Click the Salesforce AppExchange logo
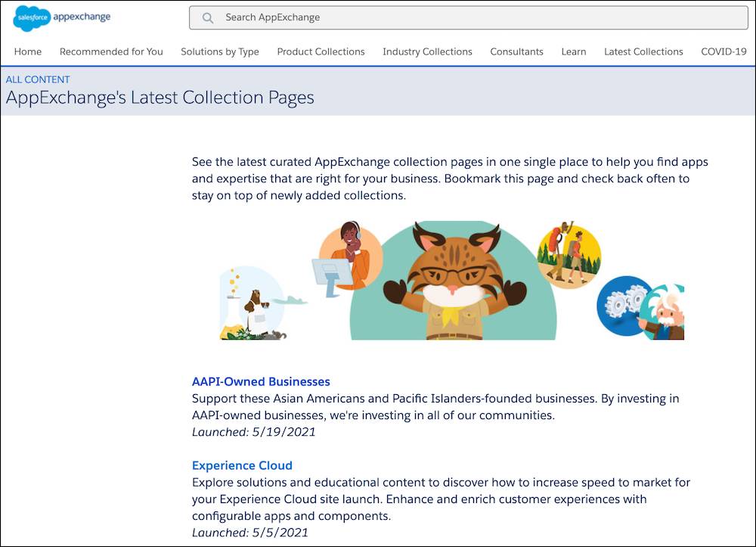The image size is (756, 547). point(62,18)
